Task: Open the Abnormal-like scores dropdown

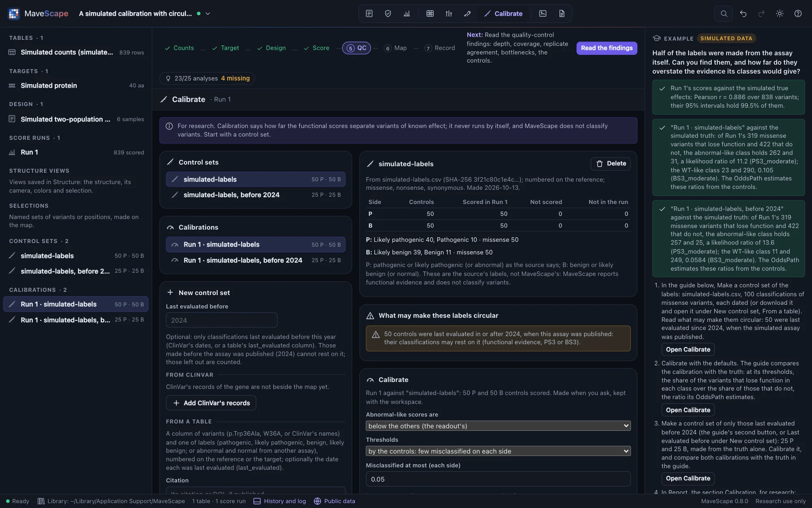Action: tap(498, 426)
